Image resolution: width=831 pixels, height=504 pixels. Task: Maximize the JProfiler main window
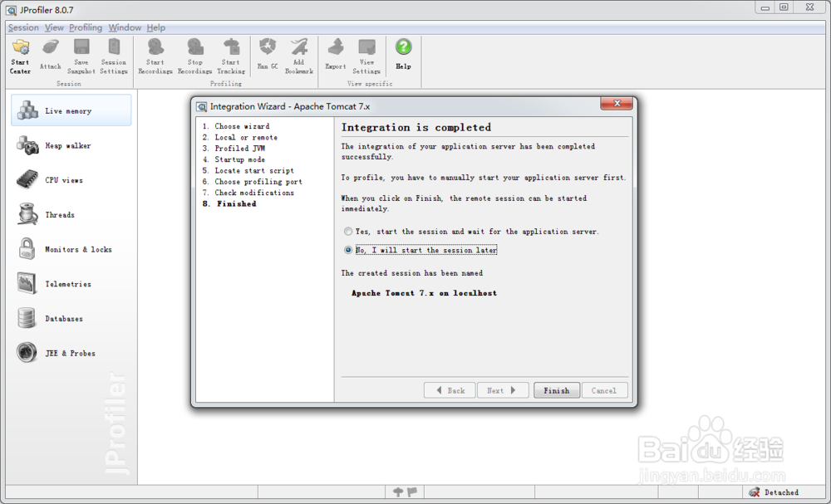pyautogui.click(x=784, y=7)
